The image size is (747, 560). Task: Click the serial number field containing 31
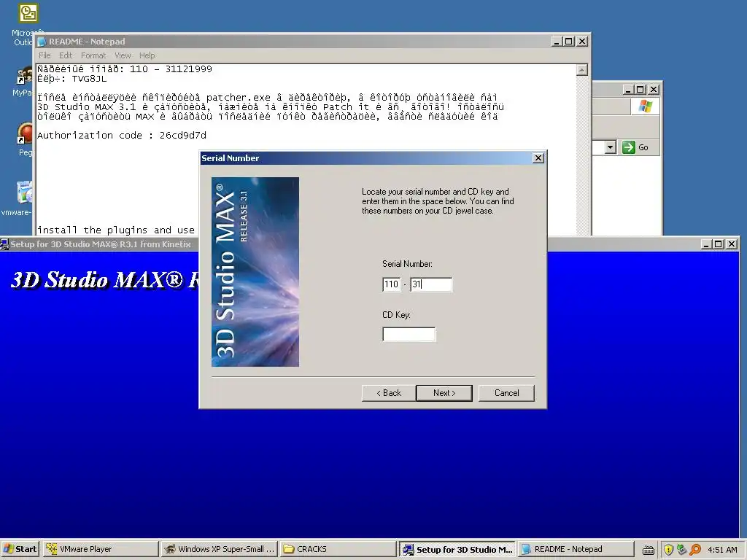point(431,284)
